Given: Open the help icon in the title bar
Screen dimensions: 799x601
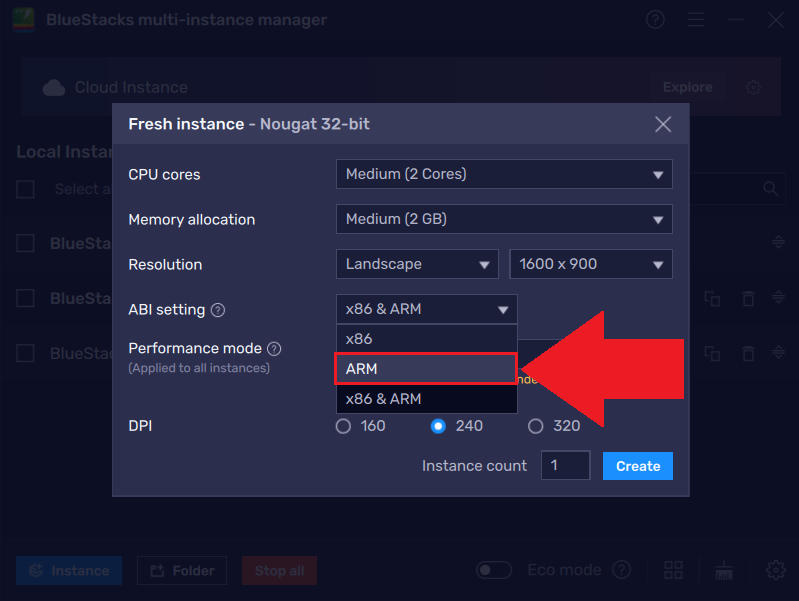Looking at the screenshot, I should point(655,20).
